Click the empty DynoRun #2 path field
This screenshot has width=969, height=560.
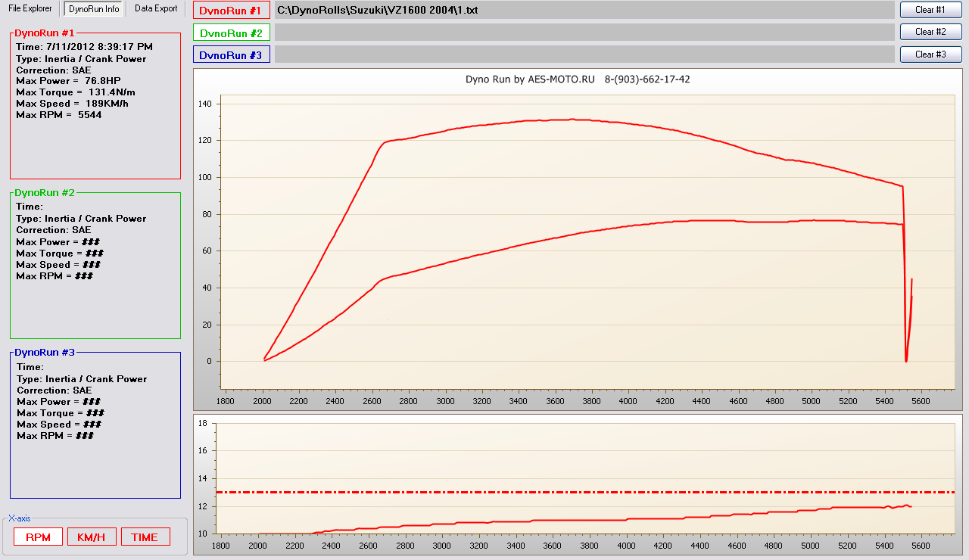pos(584,33)
